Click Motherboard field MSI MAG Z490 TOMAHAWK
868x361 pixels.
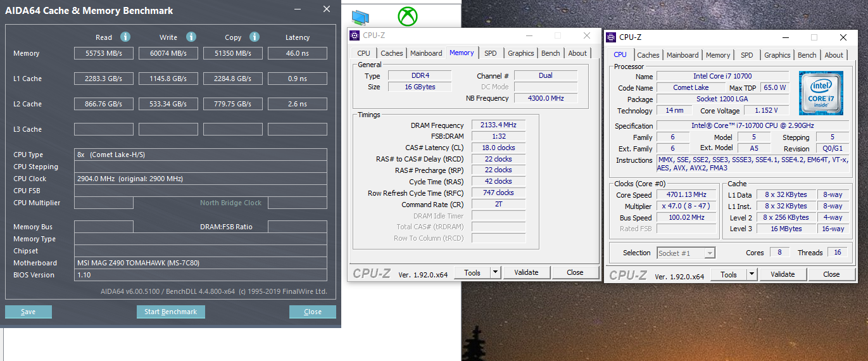(x=201, y=263)
